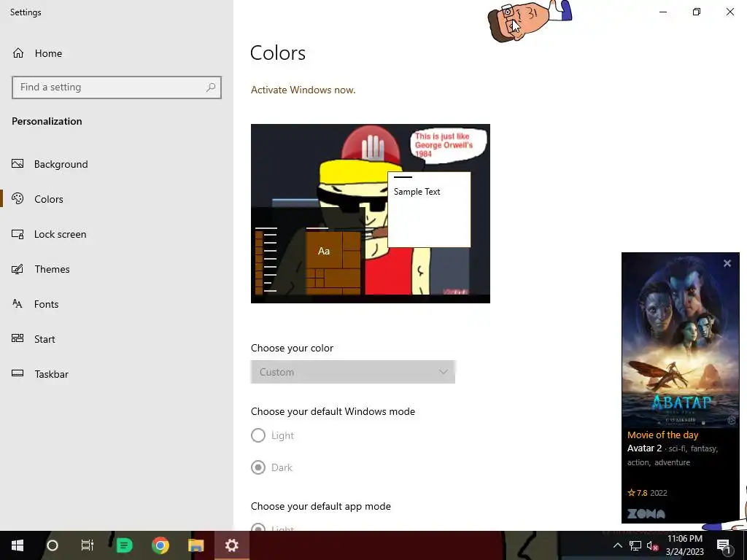Open Cortana search circle on taskbar

coord(53,545)
